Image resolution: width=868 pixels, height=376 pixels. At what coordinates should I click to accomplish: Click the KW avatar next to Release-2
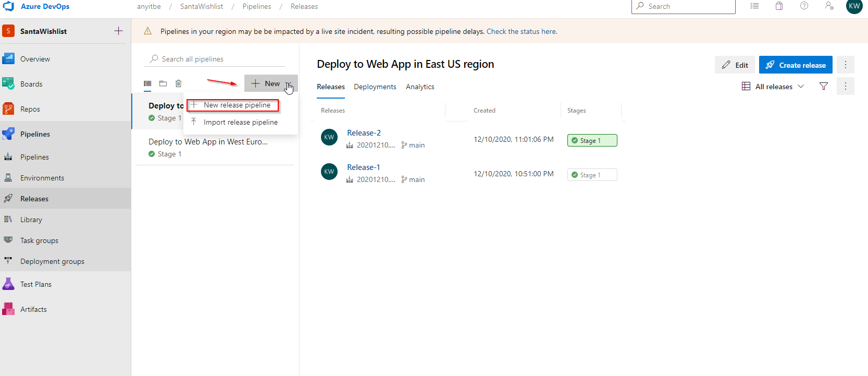tap(329, 137)
